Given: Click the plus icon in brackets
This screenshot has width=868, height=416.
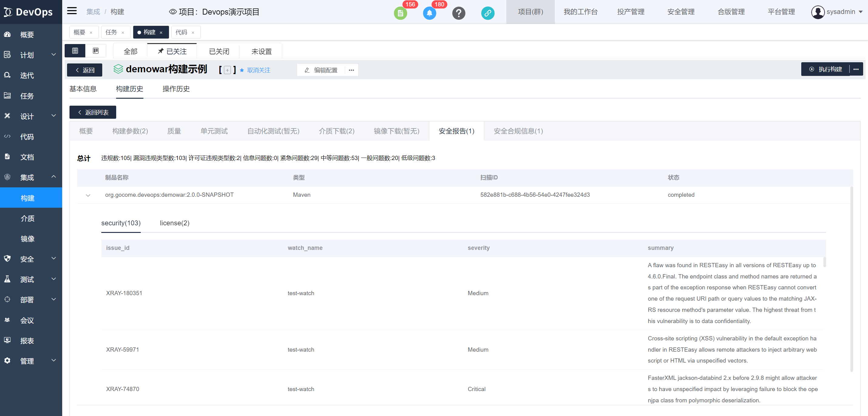Looking at the screenshot, I should [x=228, y=70].
